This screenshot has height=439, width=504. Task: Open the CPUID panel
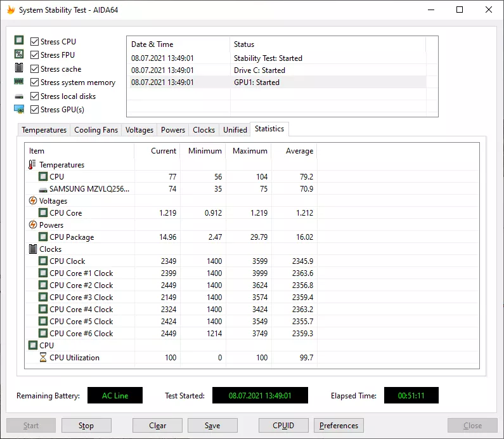(x=283, y=426)
